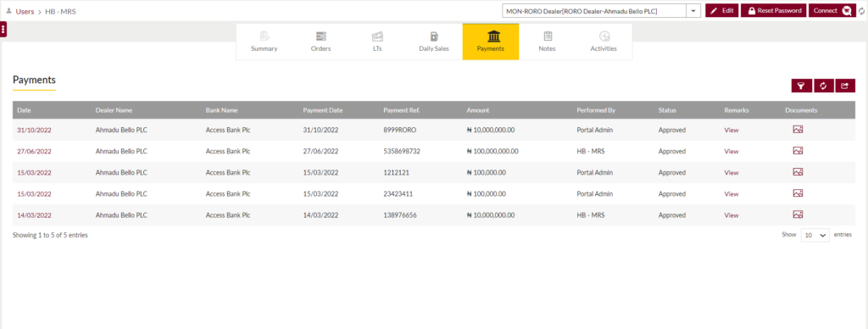Image resolution: width=868 pixels, height=329 pixels.
Task: Open document image for payment 1212121
Action: [798, 171]
